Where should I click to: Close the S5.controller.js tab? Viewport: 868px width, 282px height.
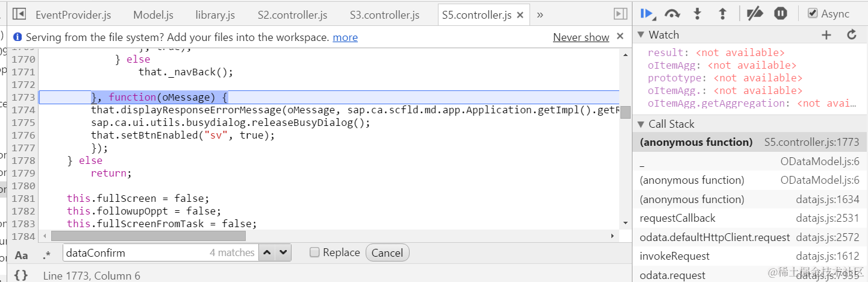tap(521, 15)
